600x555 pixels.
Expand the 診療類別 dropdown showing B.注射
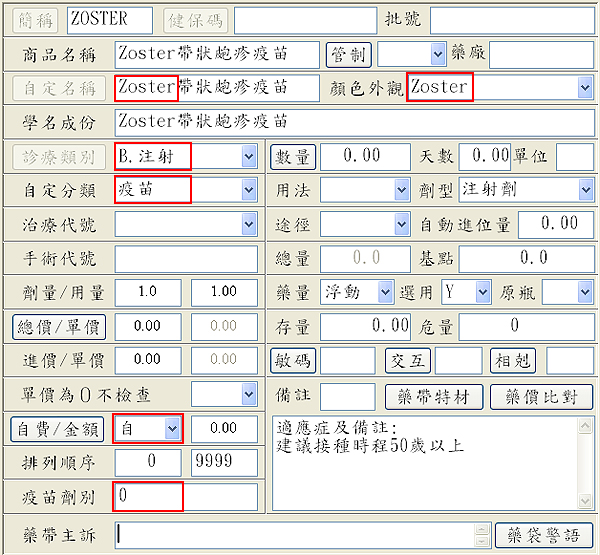[248, 156]
